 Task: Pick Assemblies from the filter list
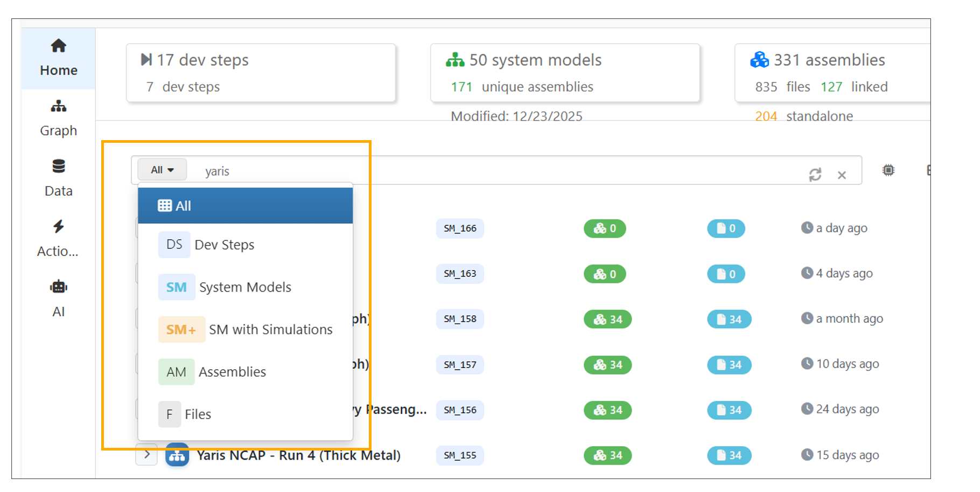[x=232, y=372]
